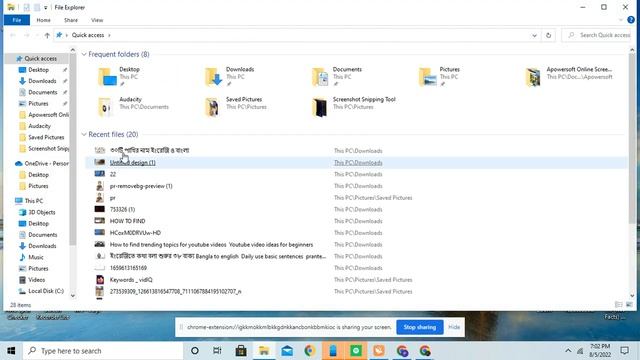
Task: Open Customize Quick Access Toolbar dropdown
Action: point(46,7)
